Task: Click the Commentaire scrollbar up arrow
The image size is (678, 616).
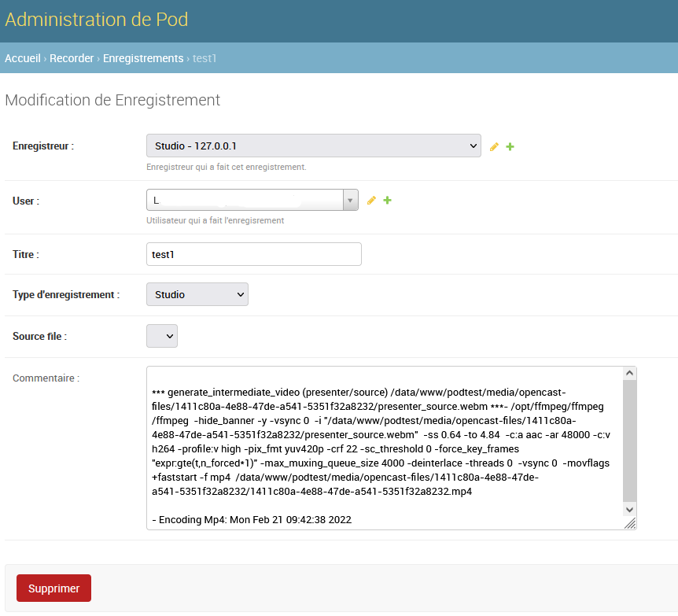Action: pyautogui.click(x=629, y=373)
